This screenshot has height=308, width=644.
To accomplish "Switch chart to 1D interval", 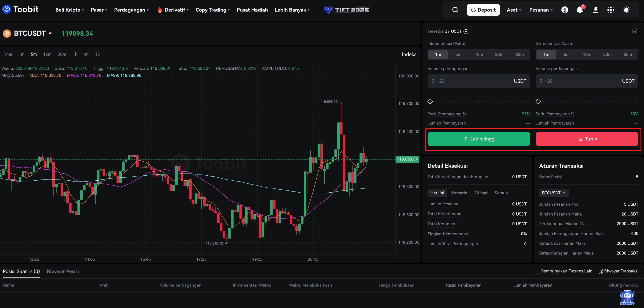I will (98, 54).
